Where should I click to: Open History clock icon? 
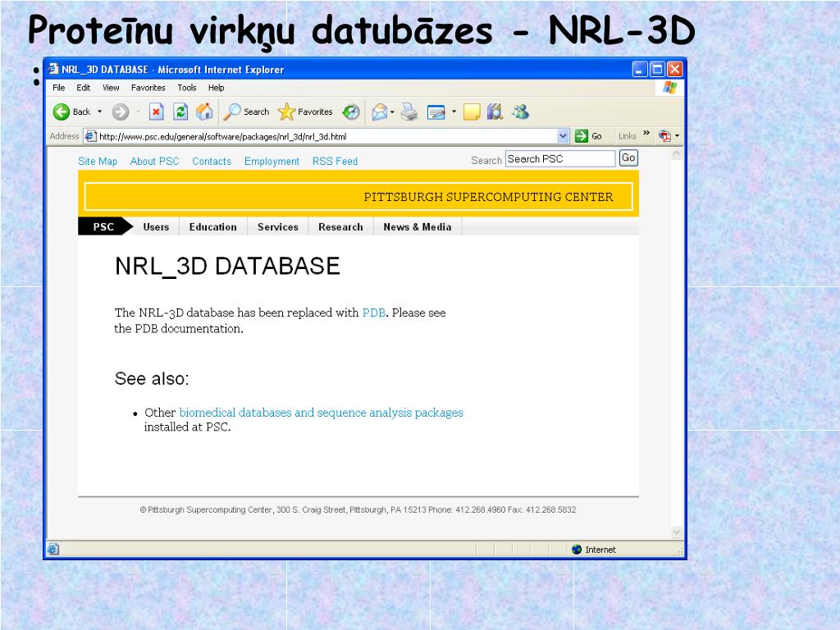(351, 112)
